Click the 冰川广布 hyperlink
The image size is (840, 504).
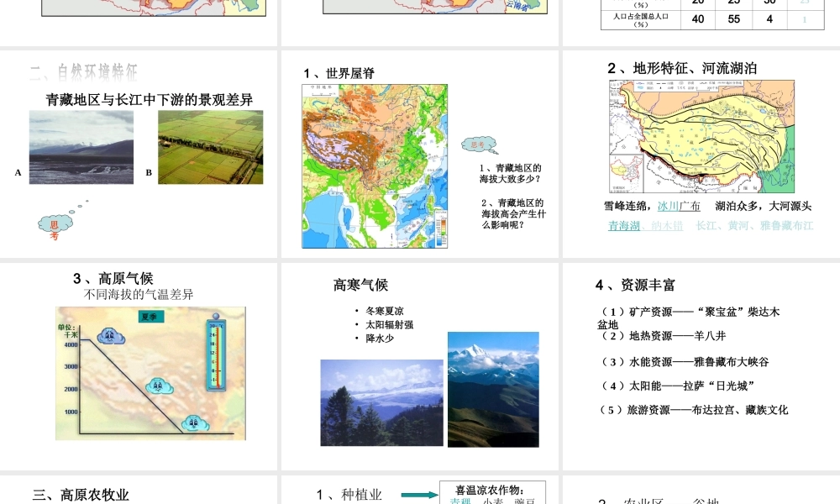[x=679, y=206]
